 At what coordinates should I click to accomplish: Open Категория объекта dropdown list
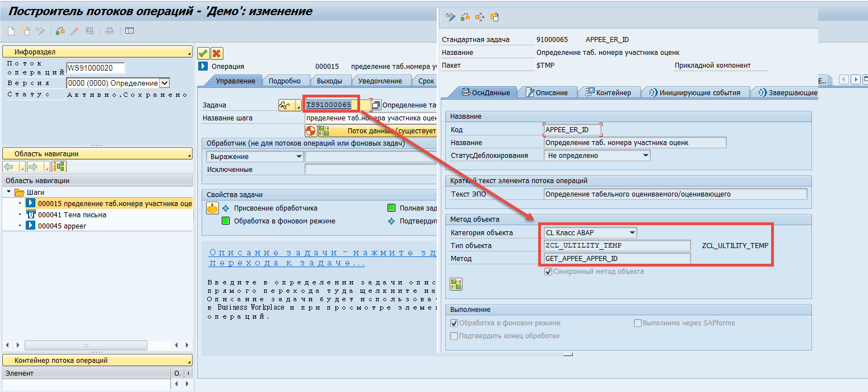[632, 232]
